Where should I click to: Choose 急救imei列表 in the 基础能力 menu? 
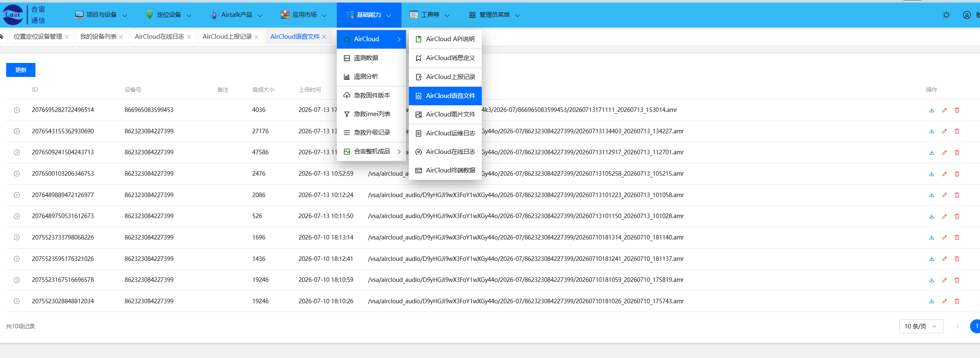point(371,114)
